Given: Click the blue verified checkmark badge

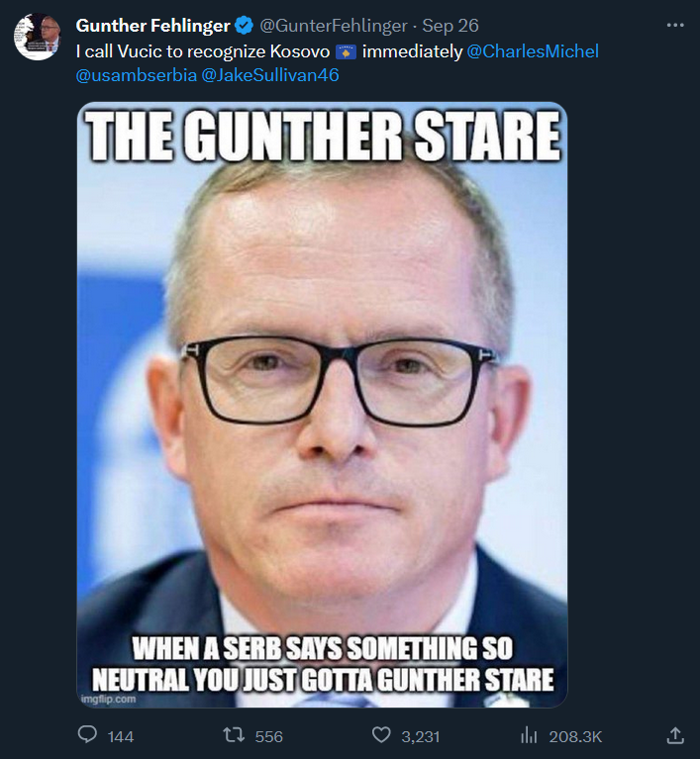Looking at the screenshot, I should [245, 25].
